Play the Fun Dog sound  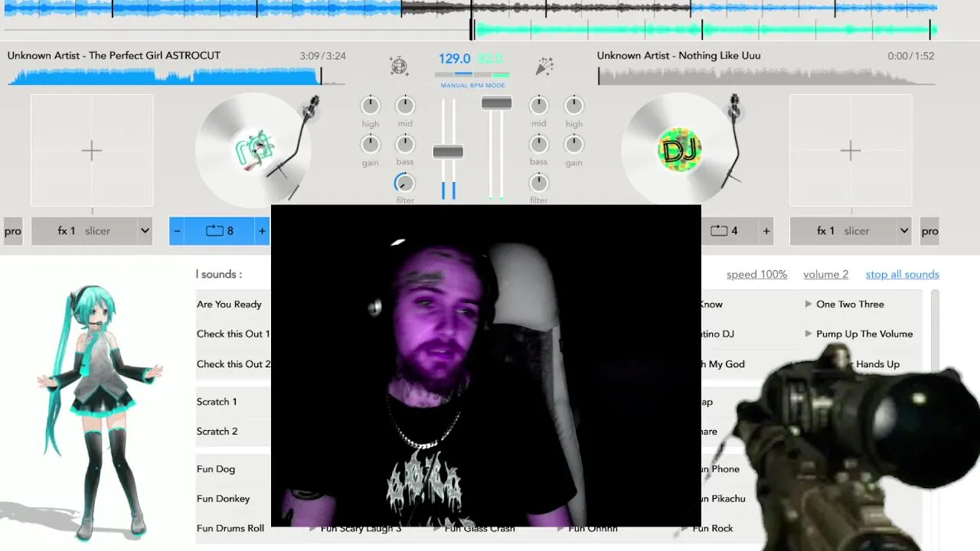(x=216, y=468)
